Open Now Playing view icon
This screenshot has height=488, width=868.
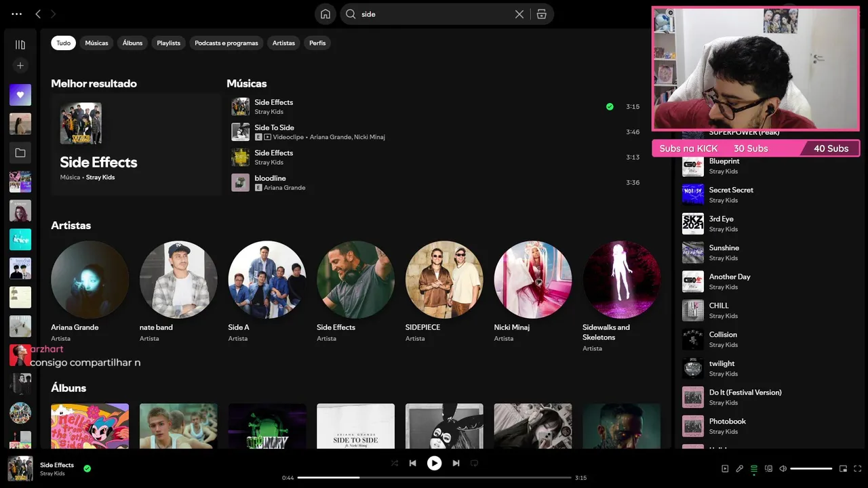point(725,468)
